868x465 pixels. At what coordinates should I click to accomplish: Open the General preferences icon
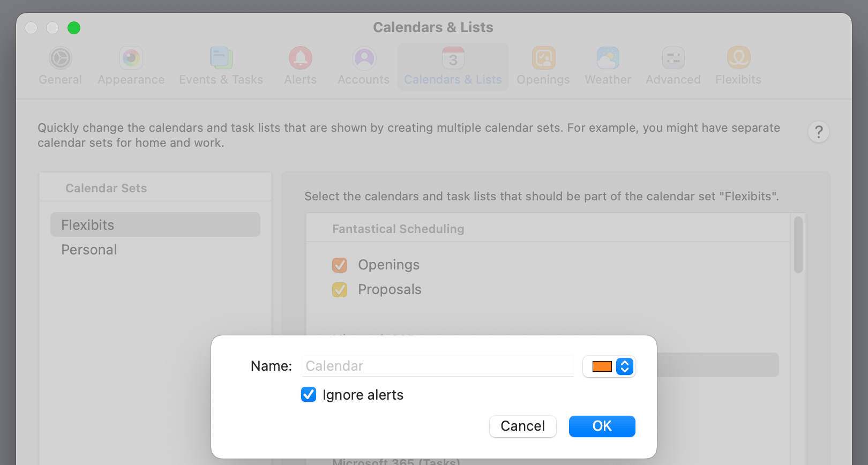point(61,58)
